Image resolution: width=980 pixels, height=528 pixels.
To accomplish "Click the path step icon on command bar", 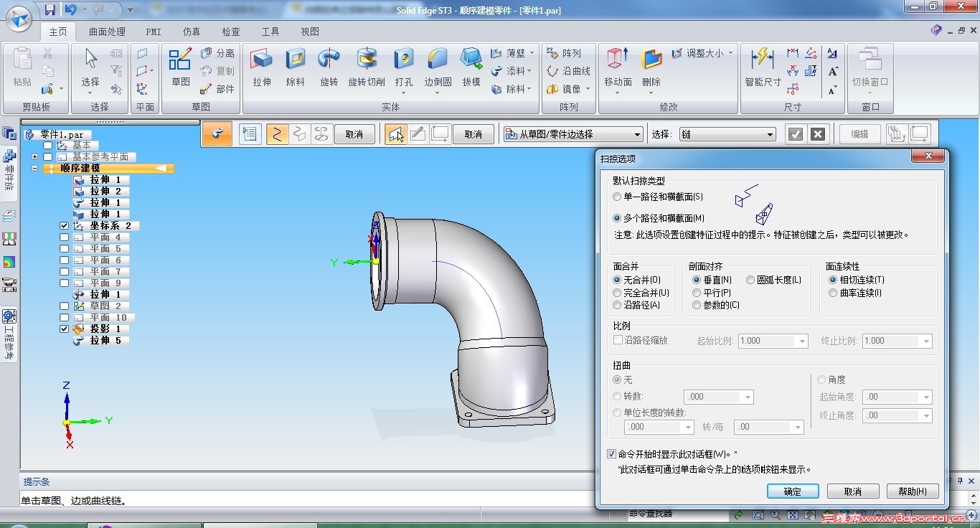I will [277, 134].
